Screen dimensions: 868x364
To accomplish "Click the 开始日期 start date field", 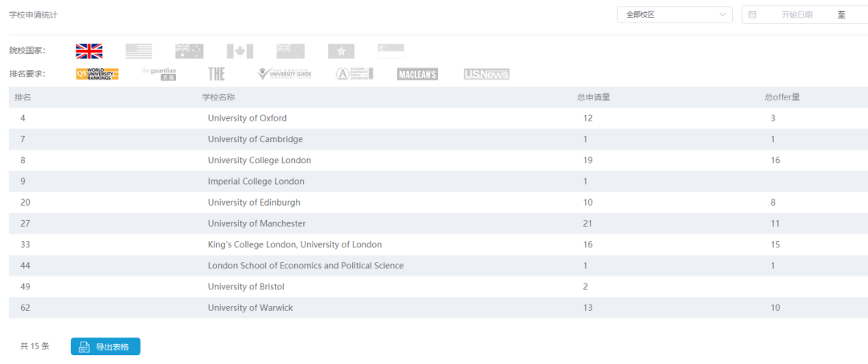I will tap(796, 15).
